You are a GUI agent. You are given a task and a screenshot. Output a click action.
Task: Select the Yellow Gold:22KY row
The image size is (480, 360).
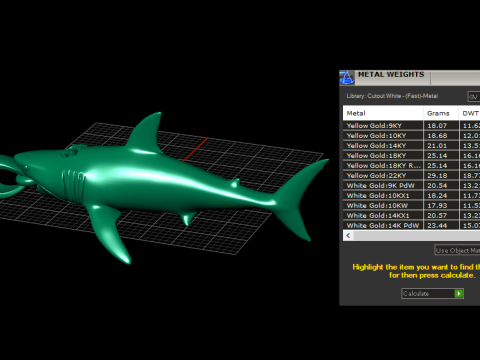click(x=411, y=176)
